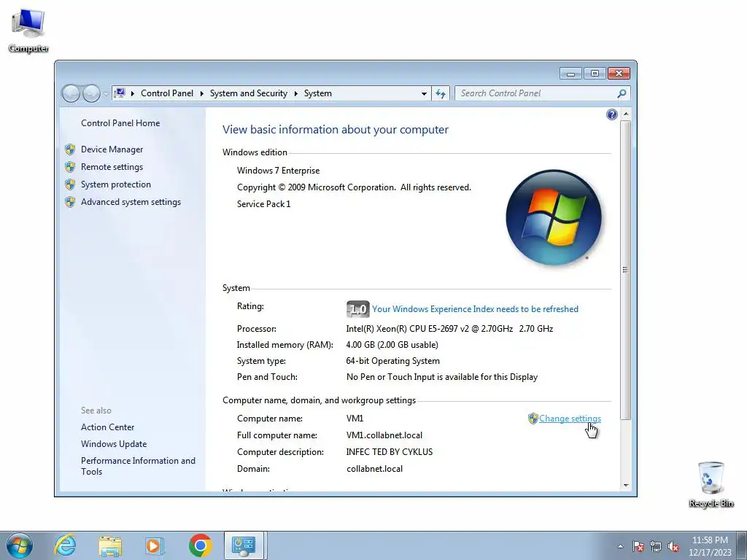Screen dimensions: 747x560
Task: Minimize the System window
Action: pos(570,74)
